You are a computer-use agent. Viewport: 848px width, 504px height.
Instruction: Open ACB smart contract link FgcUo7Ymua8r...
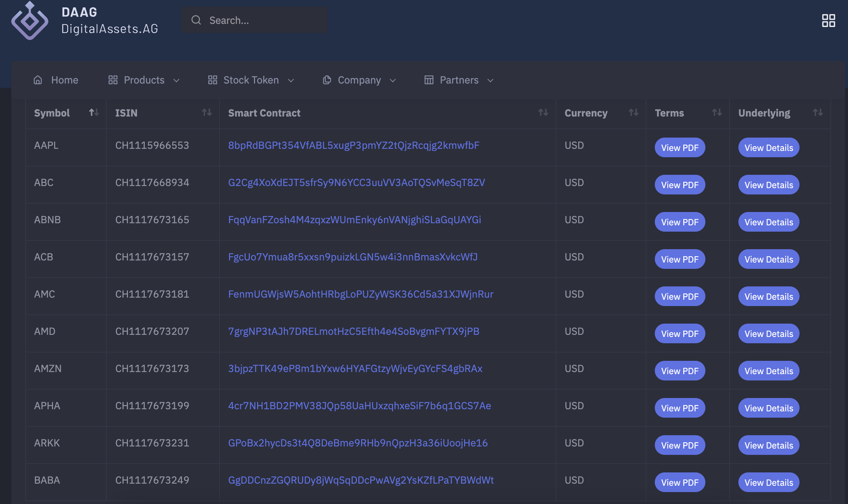coord(353,257)
